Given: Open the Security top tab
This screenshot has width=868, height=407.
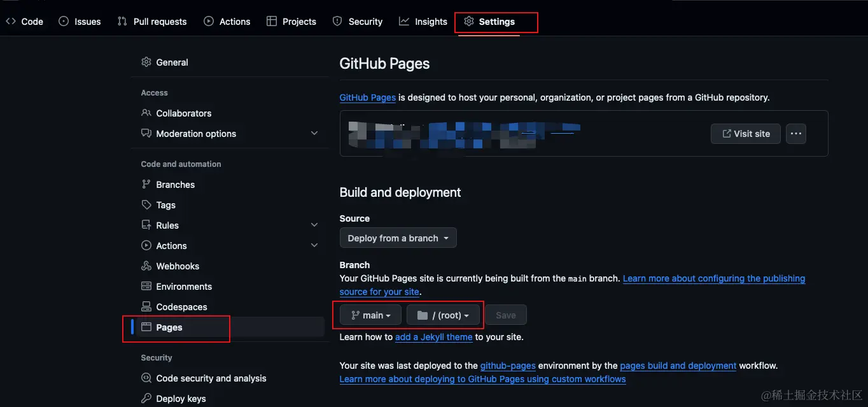Looking at the screenshot, I should pos(358,21).
